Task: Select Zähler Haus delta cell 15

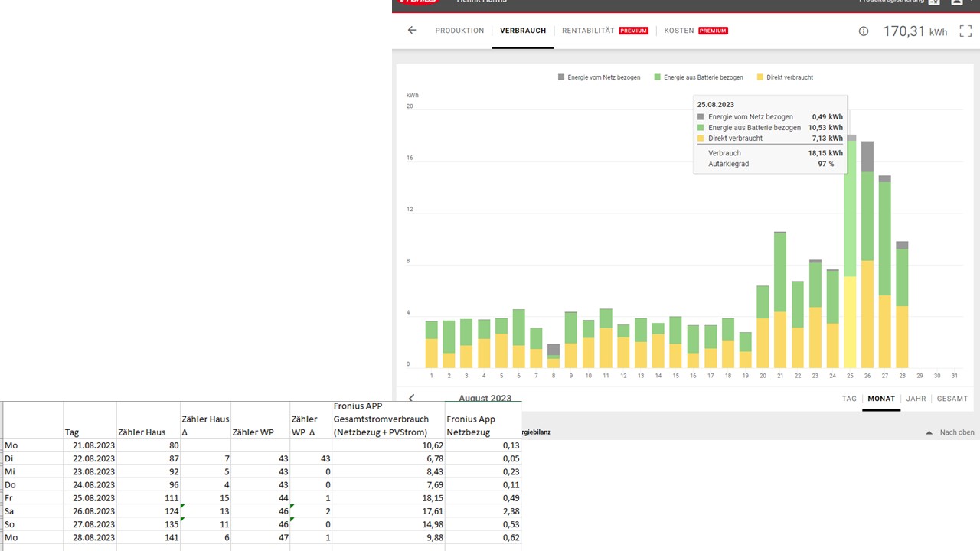Action: point(205,497)
